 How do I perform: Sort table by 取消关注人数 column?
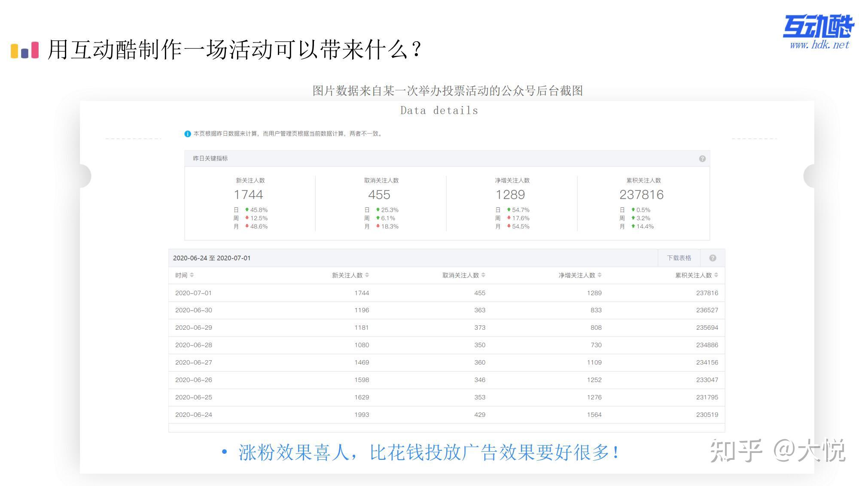(463, 275)
